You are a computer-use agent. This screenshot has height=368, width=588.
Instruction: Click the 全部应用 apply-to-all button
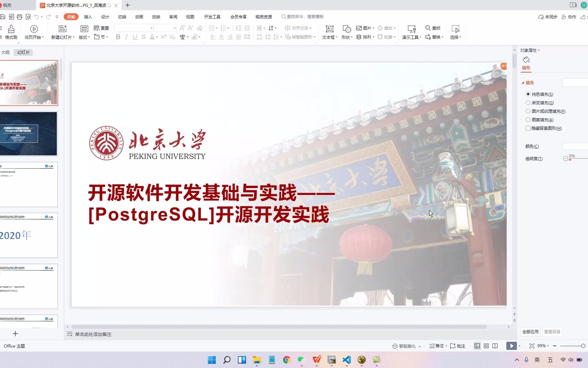530,331
